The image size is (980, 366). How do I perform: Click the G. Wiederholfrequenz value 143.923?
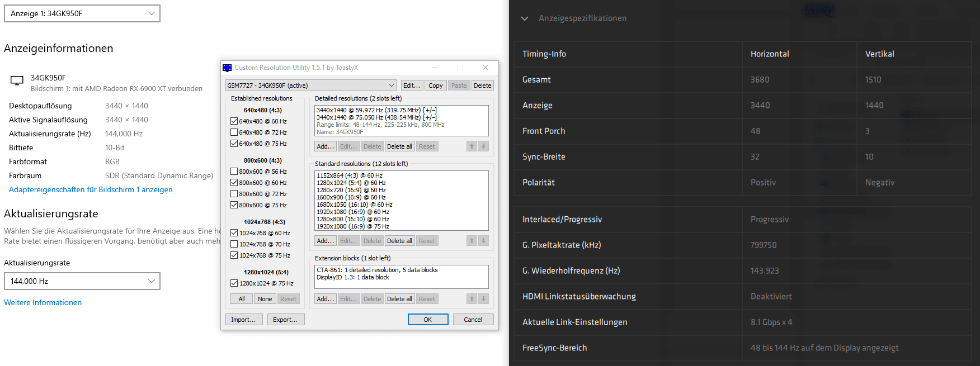pyautogui.click(x=765, y=271)
